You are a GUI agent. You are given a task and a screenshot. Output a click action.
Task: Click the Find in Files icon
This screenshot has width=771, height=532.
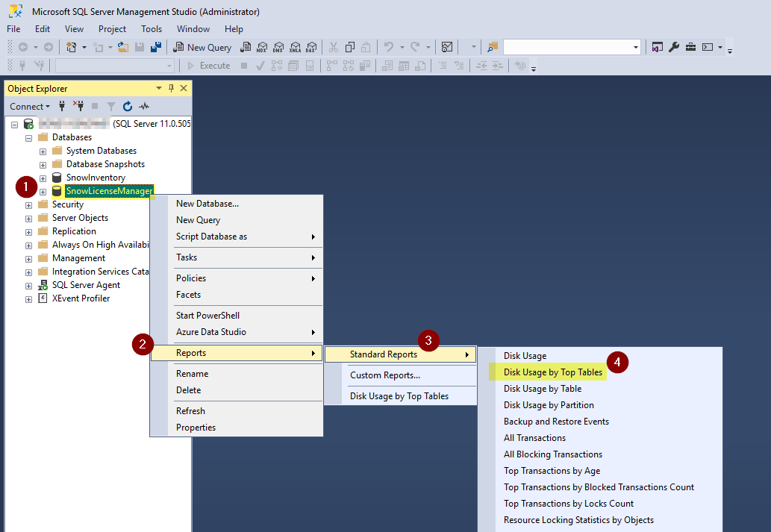(x=492, y=47)
